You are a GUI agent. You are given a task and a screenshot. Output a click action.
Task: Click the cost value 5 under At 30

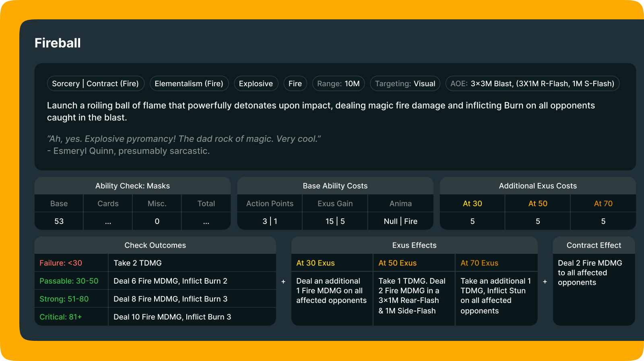tap(473, 221)
